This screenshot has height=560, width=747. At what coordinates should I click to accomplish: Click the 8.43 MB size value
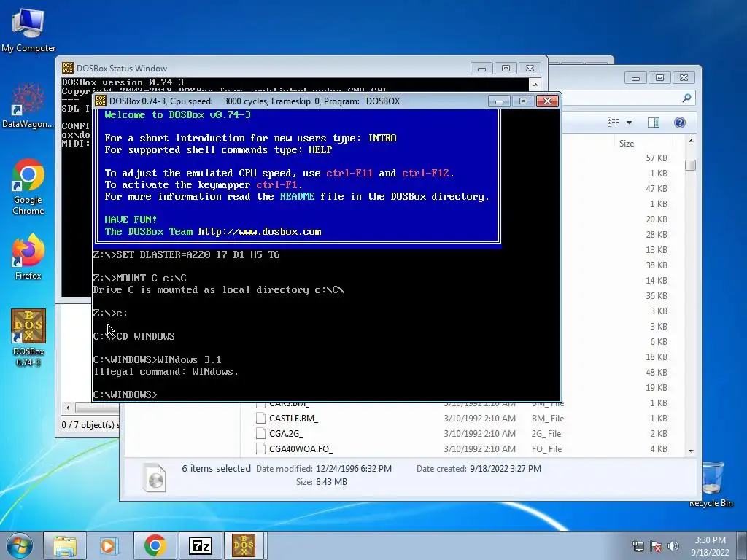pos(332,482)
